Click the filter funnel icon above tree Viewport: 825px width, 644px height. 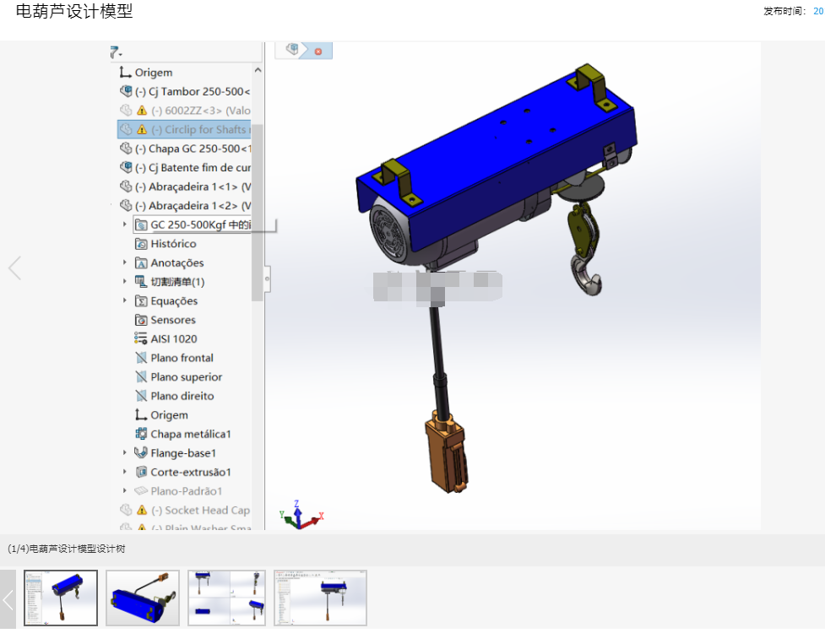114,51
